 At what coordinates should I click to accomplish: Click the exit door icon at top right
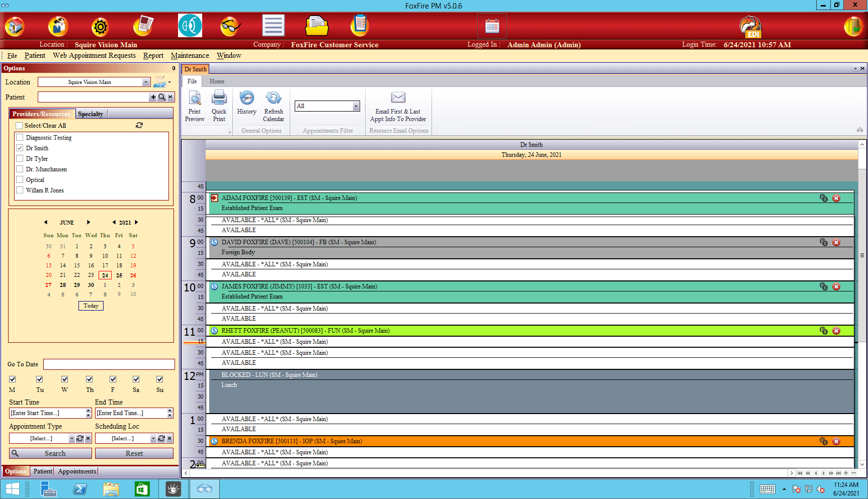coord(853,26)
